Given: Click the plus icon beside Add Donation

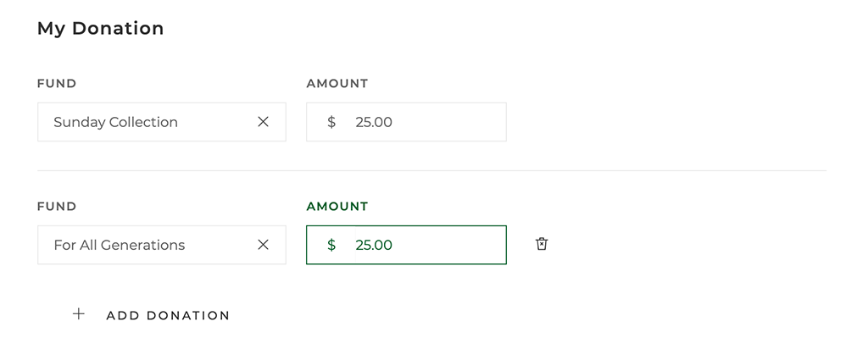Looking at the screenshot, I should (79, 314).
